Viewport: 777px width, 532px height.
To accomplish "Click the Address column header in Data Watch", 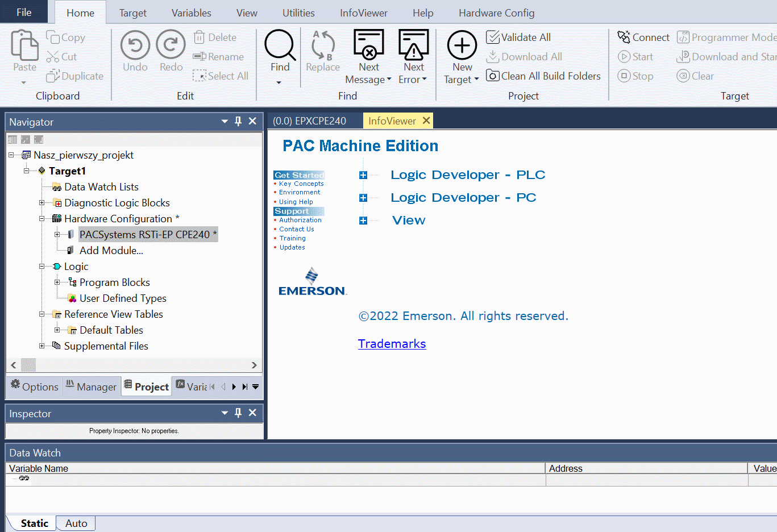I will 647,468.
